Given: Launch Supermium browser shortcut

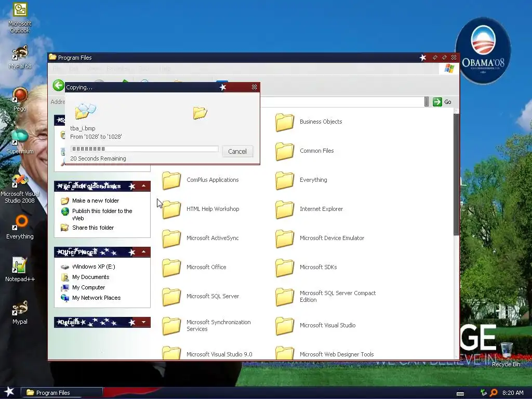Looking at the screenshot, I should point(20,142).
